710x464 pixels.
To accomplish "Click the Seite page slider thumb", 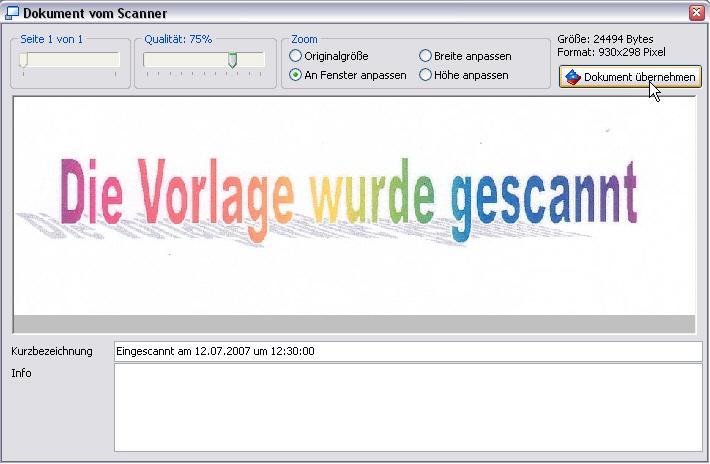I will (24, 60).
